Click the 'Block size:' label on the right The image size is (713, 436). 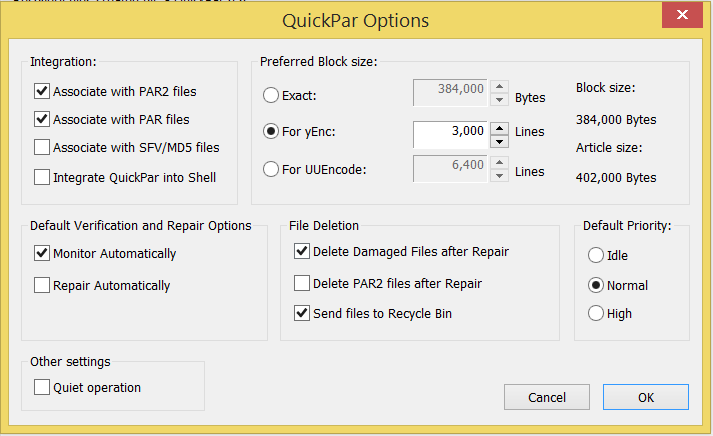tap(606, 88)
